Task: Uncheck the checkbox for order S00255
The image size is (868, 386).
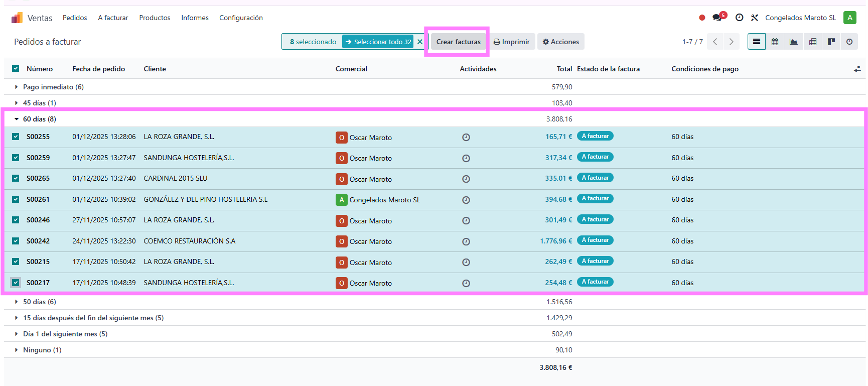Action: 16,137
